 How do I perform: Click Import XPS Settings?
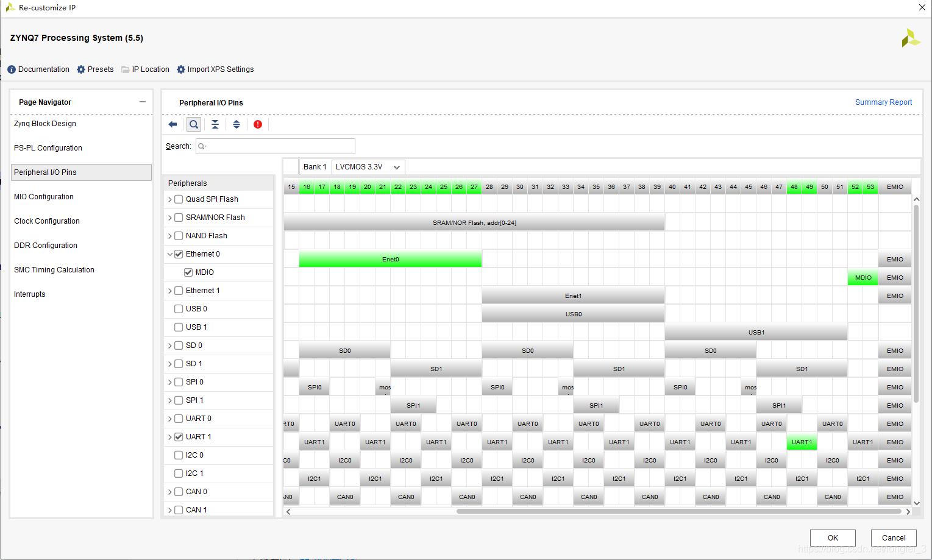pos(215,69)
